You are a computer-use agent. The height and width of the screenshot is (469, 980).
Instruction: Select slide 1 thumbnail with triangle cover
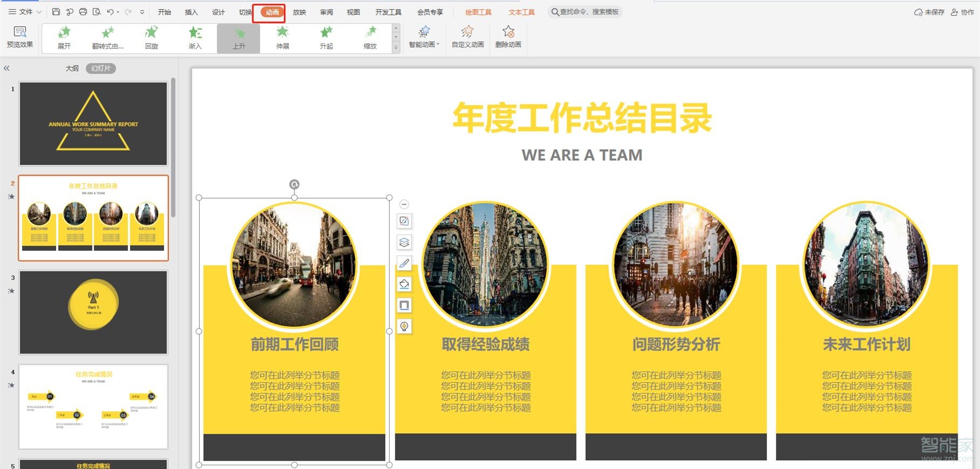pos(93,123)
